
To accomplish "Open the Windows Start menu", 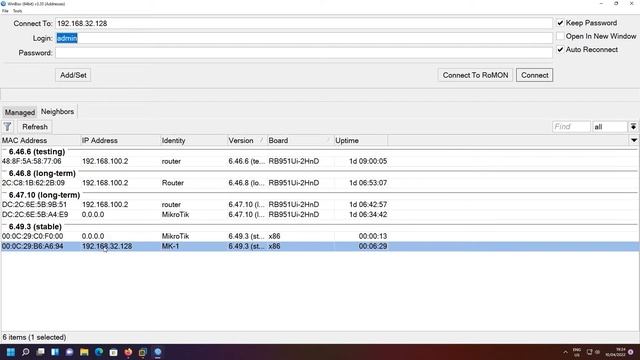I will click(x=11, y=352).
